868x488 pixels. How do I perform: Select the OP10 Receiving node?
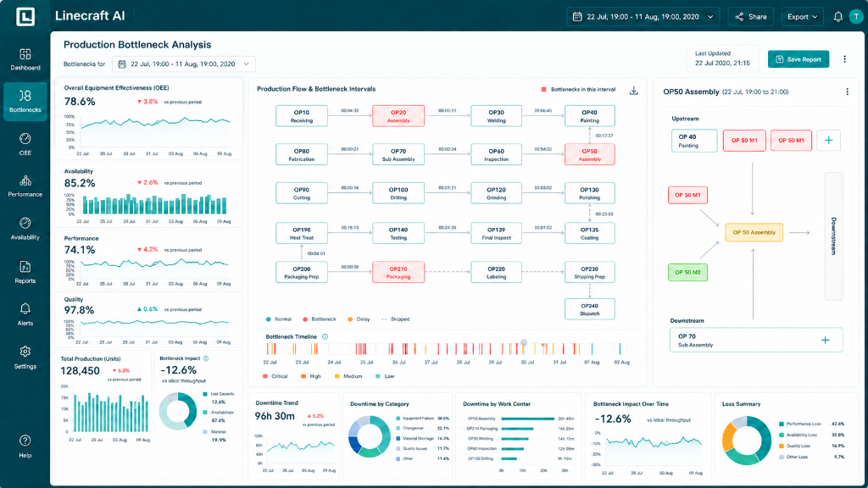302,116
